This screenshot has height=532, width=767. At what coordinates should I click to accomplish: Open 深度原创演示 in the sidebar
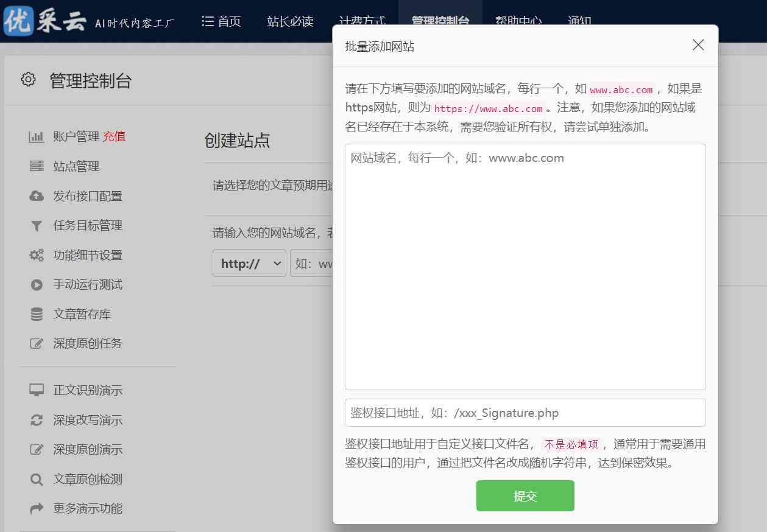click(x=88, y=450)
